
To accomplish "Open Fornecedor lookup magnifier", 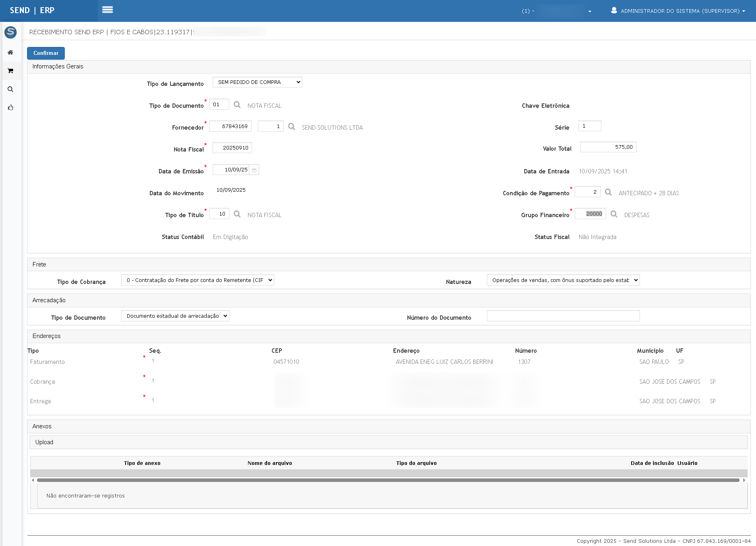I will (292, 126).
